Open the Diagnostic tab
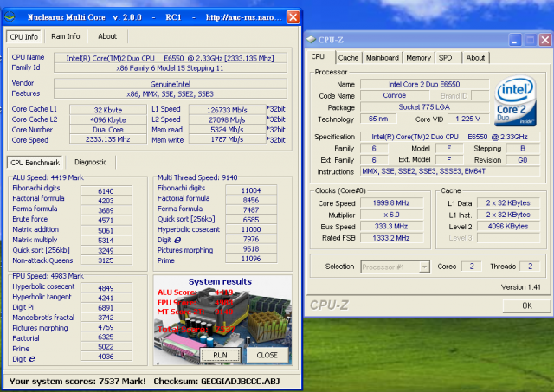 tap(90, 162)
